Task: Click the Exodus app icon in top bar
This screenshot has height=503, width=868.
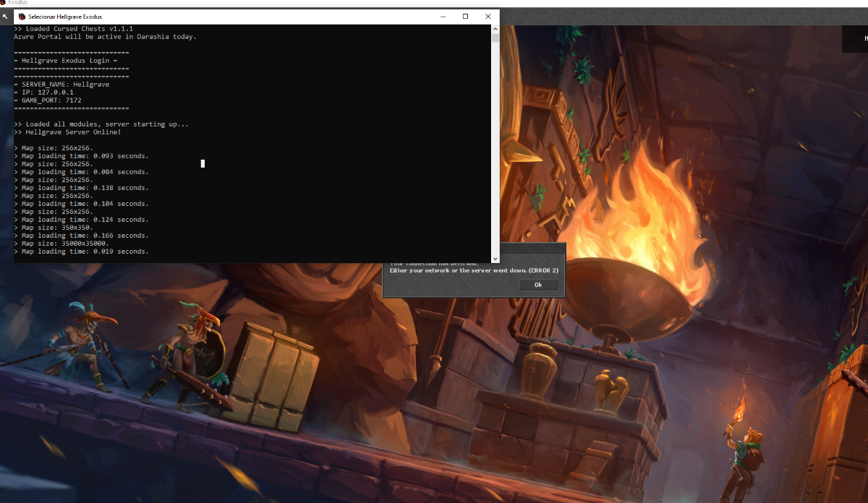Action: (x=4, y=3)
